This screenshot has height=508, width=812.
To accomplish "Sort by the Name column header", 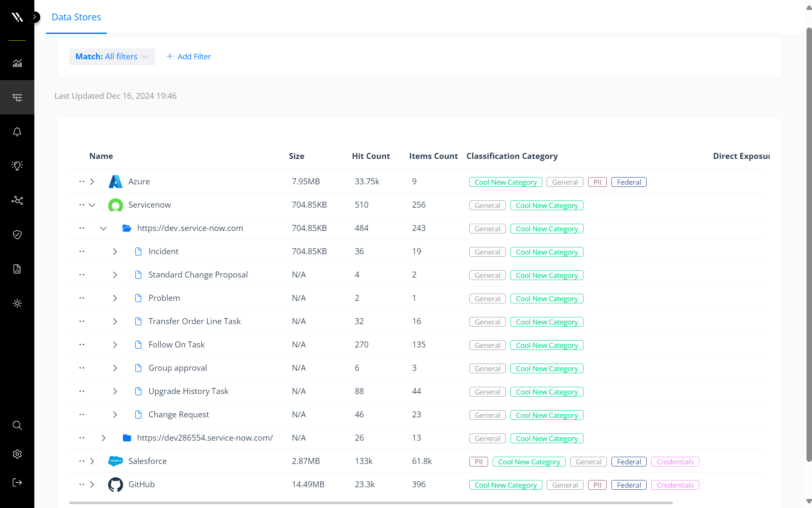I will 101,156.
